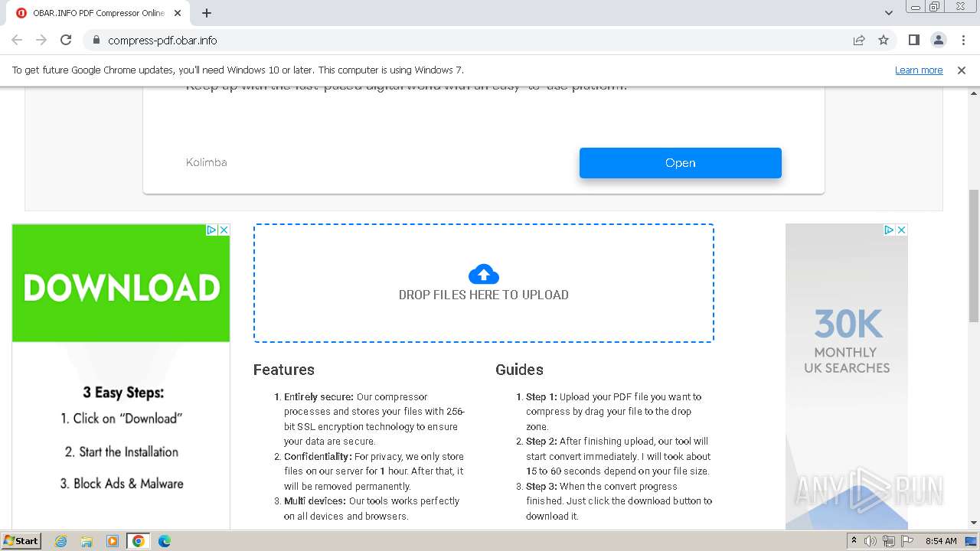Screen dimensions: 980x551
Task: Click the 'Multi devices:' text
Action: [315, 501]
